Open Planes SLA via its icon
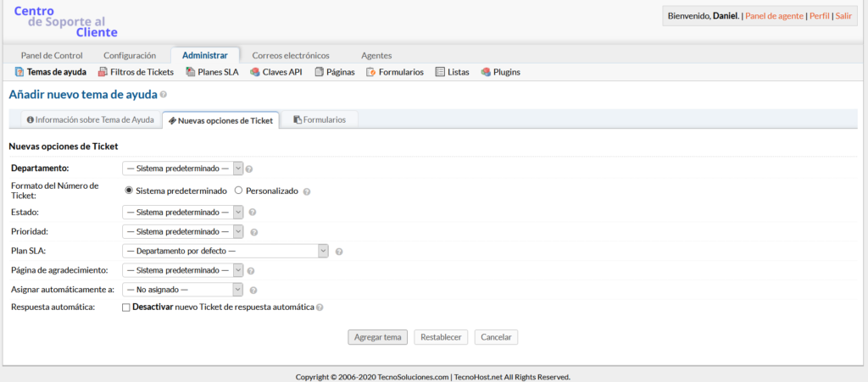 191,72
